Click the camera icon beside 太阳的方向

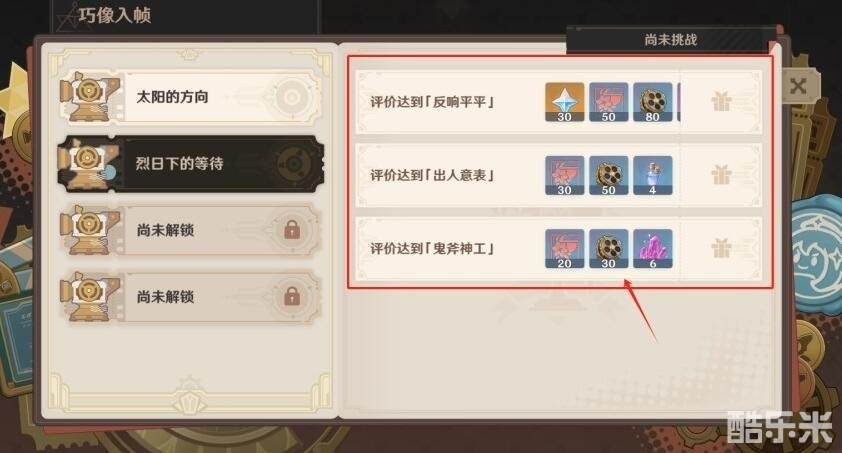tap(90, 97)
